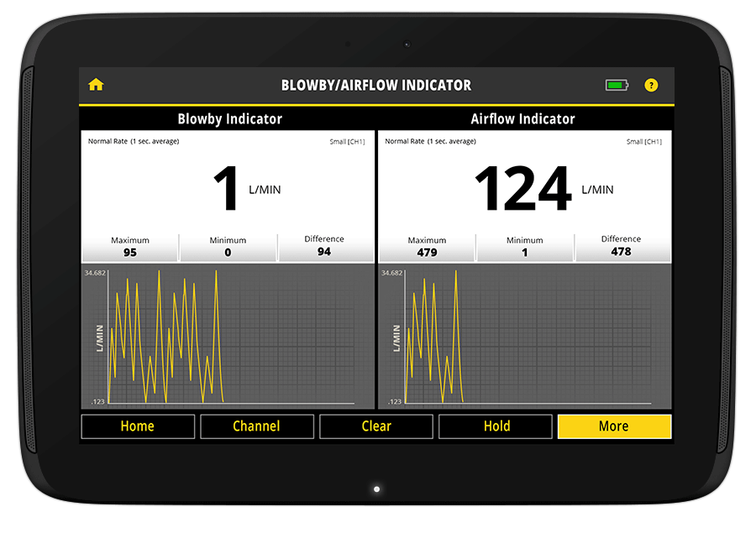The height and width of the screenshot is (543, 756).
Task: Tap the Blowby Maximum value box
Action: (x=129, y=247)
